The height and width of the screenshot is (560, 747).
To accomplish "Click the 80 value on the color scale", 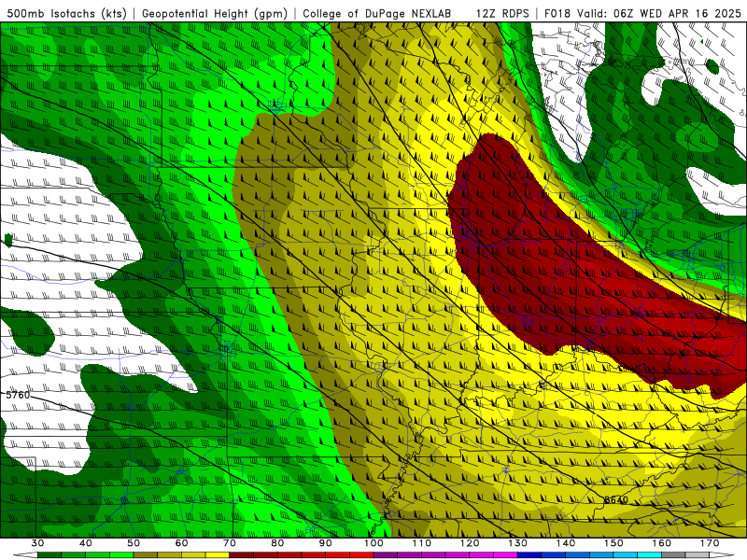I will pos(277,543).
